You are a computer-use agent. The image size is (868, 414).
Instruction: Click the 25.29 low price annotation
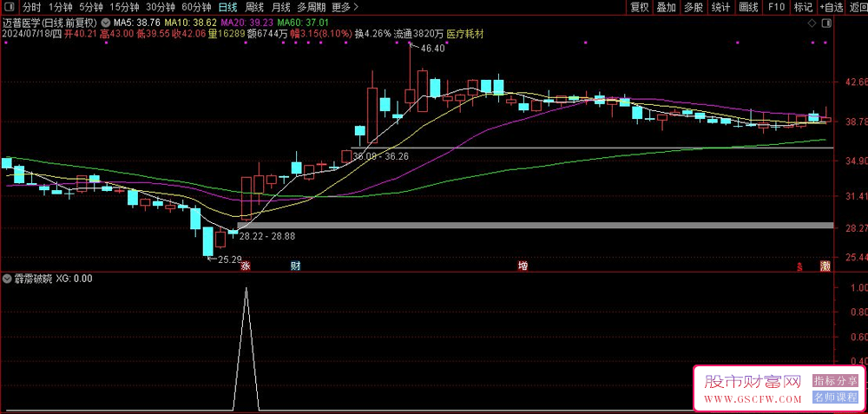tap(230, 259)
